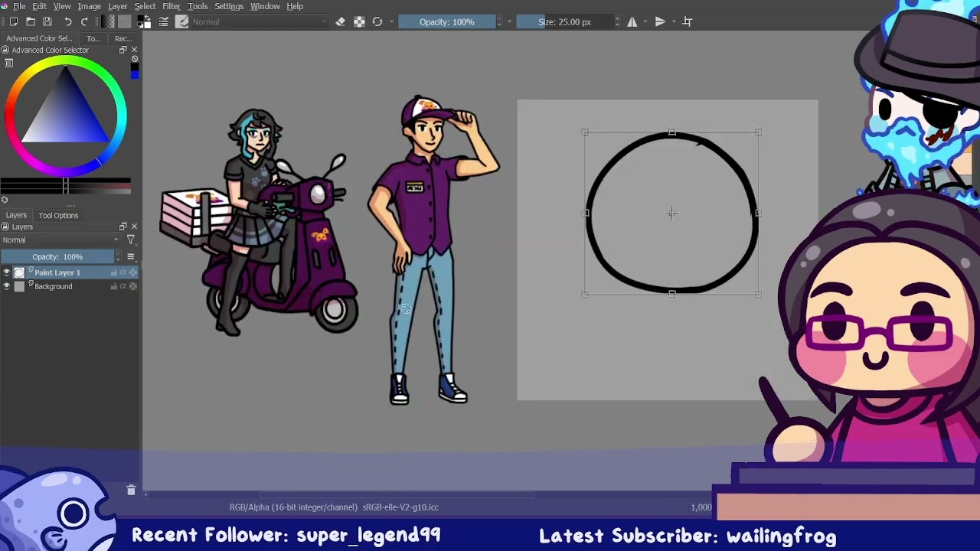Open the View menu
This screenshot has height=551, width=980.
62,6
